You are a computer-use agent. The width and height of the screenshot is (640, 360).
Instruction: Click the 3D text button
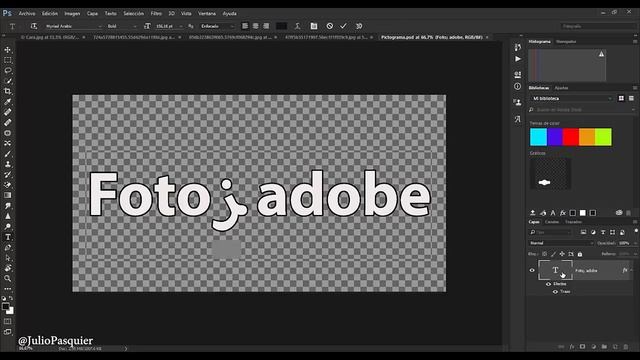coord(359,26)
